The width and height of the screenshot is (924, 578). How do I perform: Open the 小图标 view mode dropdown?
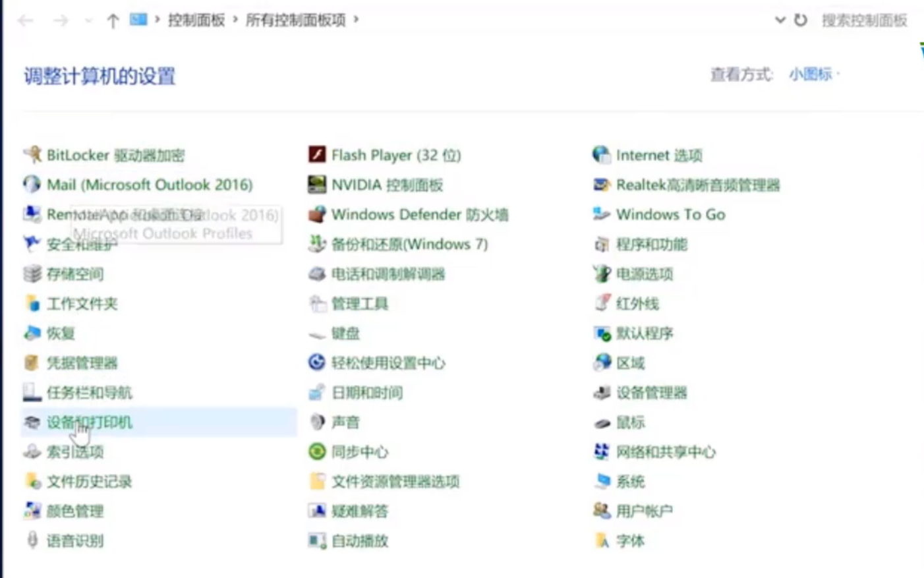(813, 74)
